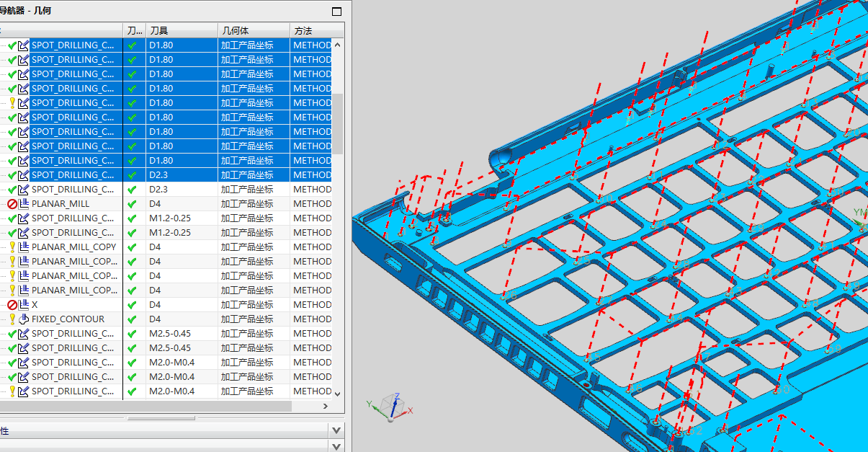Screen dimensions: 868x452
Task: Click the red suppressed icon beside operation X
Action: coord(12,305)
